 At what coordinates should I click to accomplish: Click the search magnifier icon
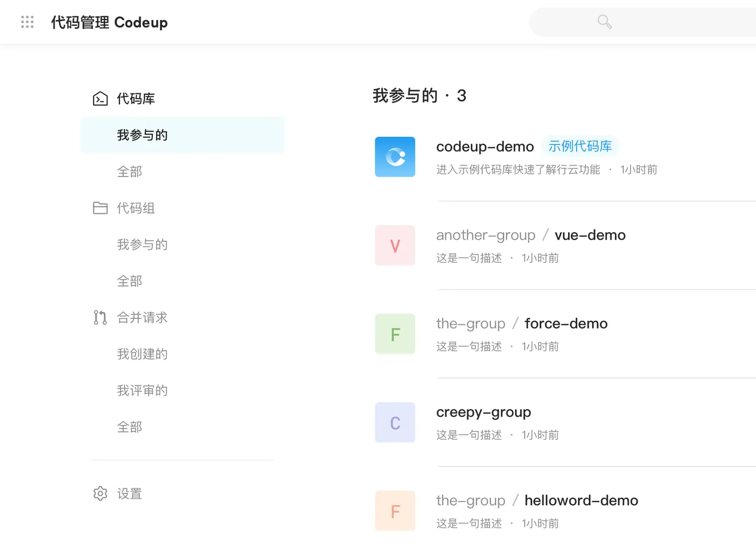(x=605, y=22)
